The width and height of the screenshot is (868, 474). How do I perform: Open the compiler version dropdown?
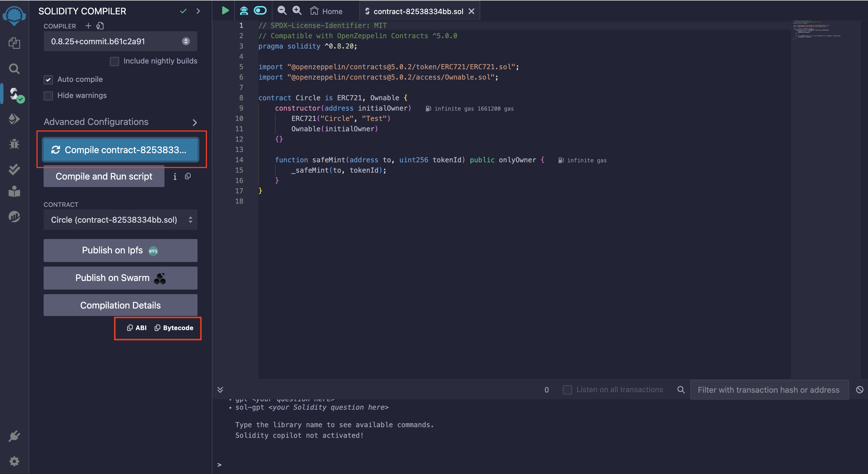[120, 41]
